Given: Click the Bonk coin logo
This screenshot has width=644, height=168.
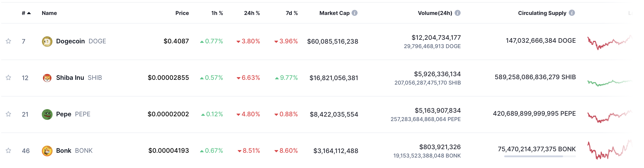Looking at the screenshot, I should [x=47, y=151].
